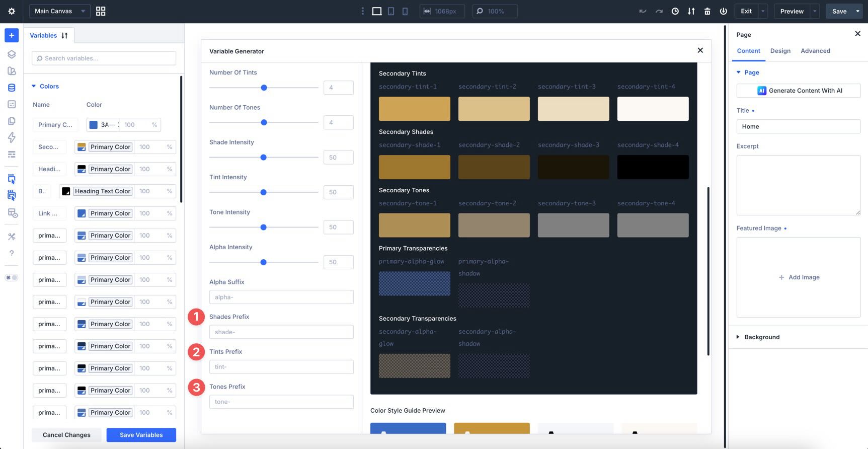Click the sort icon beside Variables tab
868x449 pixels.
(x=64, y=36)
